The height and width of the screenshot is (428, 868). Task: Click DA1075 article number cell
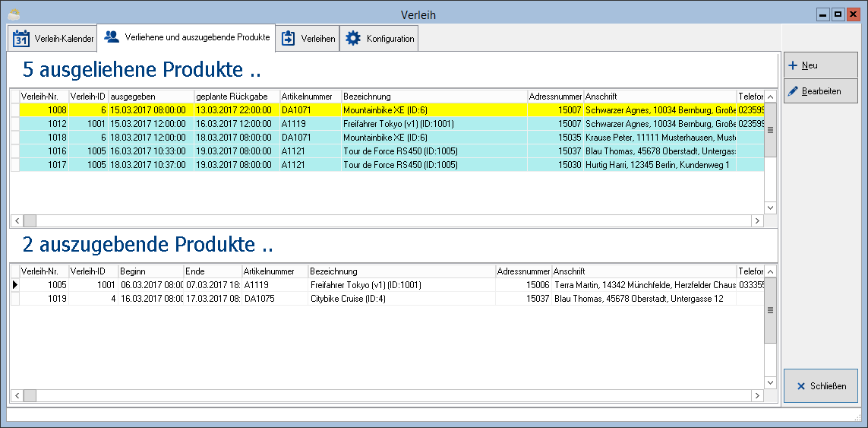pos(275,299)
